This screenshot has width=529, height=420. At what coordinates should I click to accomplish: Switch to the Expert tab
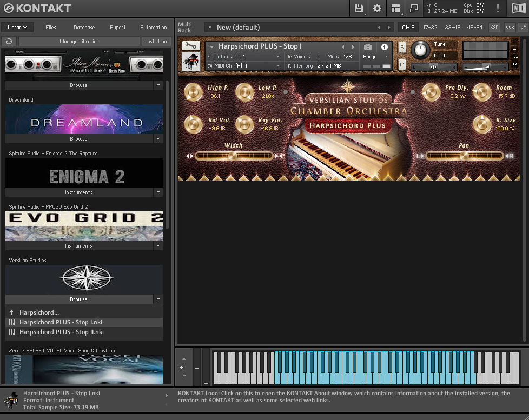click(x=117, y=28)
